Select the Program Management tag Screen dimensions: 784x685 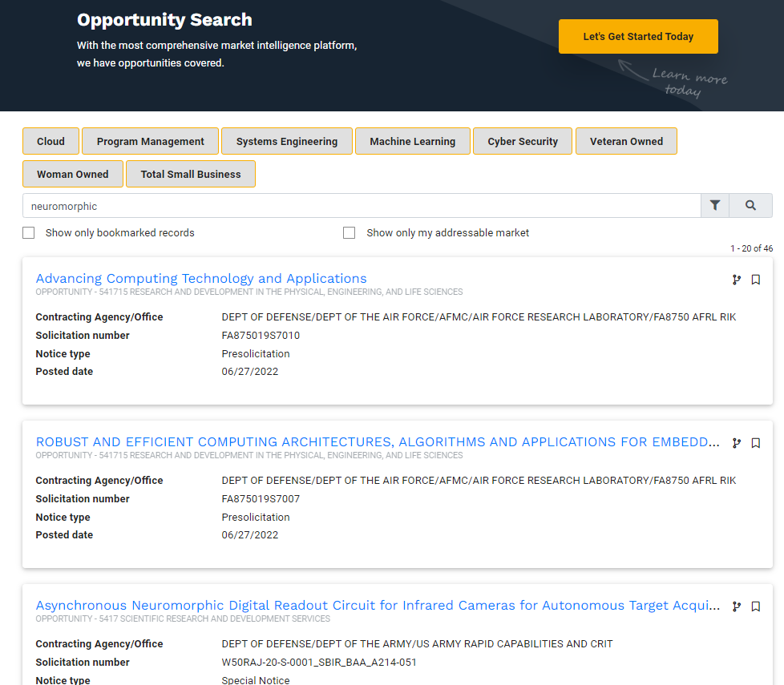[x=150, y=141]
